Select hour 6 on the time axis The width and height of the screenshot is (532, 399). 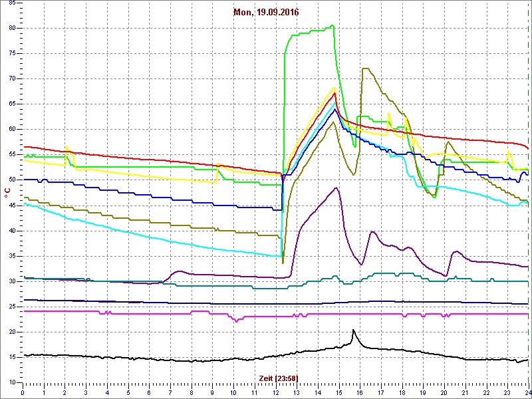point(149,392)
